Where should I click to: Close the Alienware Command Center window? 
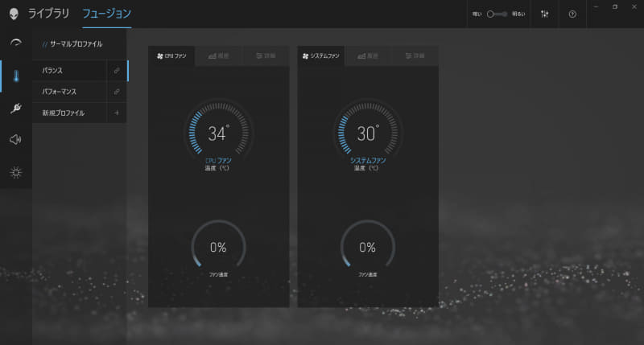(x=634, y=7)
